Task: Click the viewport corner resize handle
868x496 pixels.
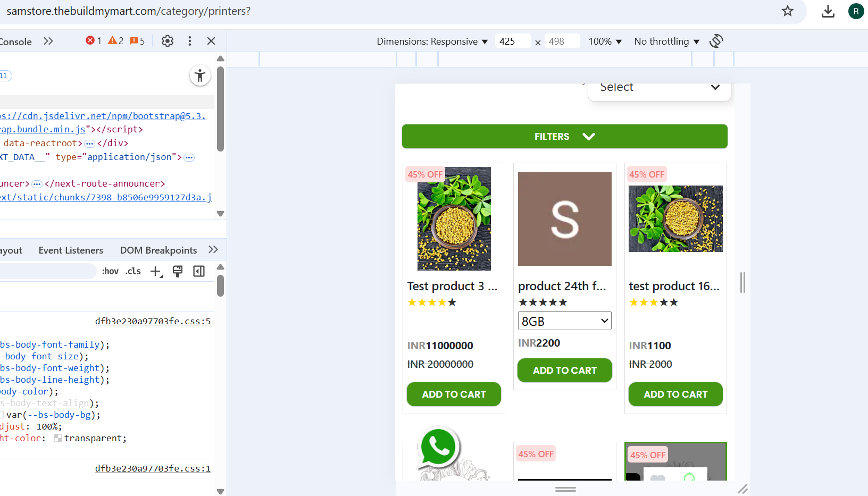Action: (742, 489)
